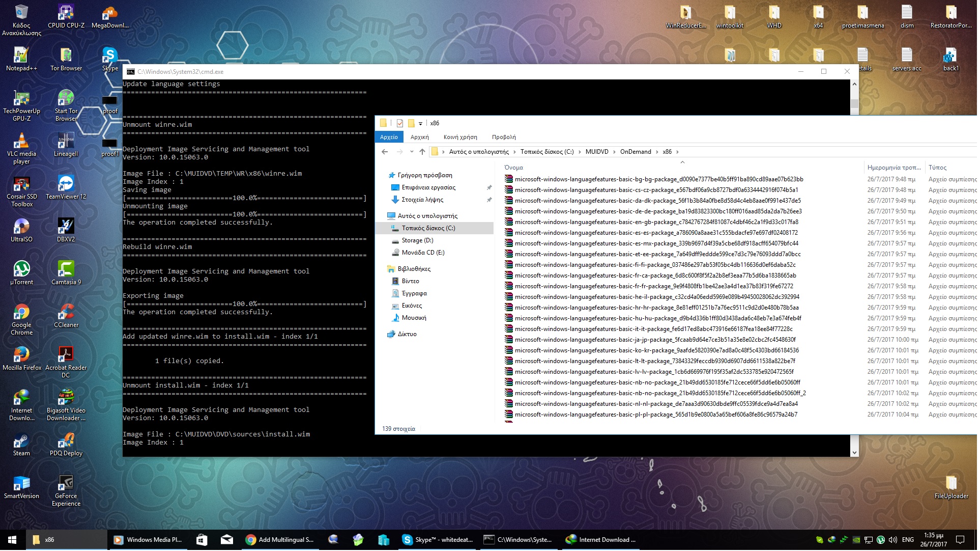This screenshot has height=551, width=980.
Task: Open the notification center icon
Action: click(963, 541)
